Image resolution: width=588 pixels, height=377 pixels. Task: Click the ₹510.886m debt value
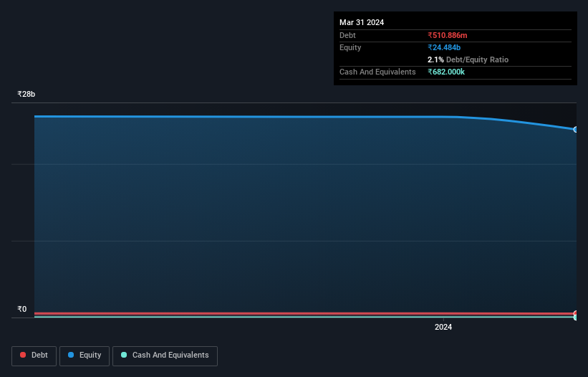[448, 35]
